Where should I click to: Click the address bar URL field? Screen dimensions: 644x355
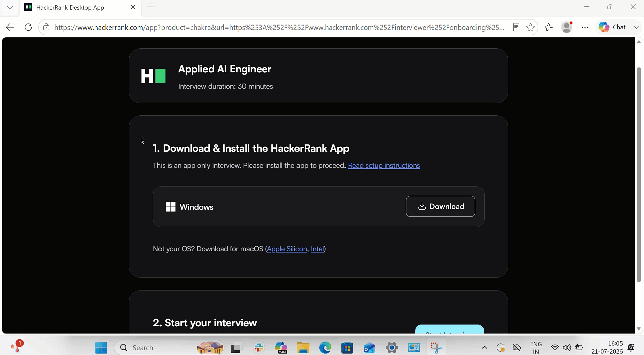[x=279, y=27]
